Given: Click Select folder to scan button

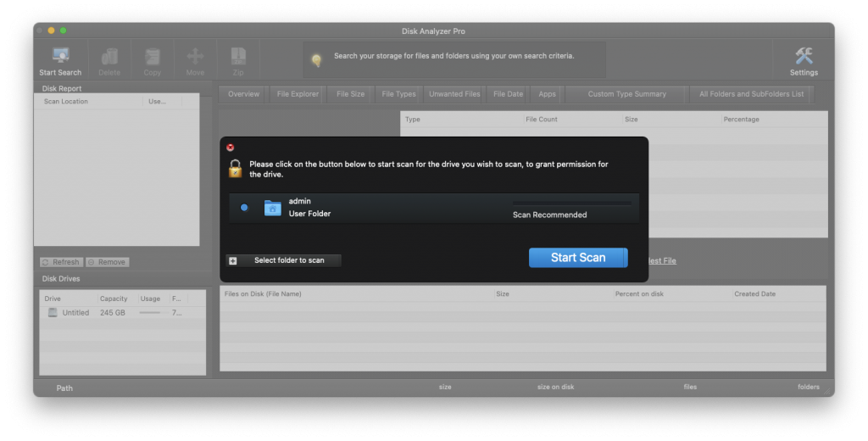Looking at the screenshot, I should coord(283,260).
